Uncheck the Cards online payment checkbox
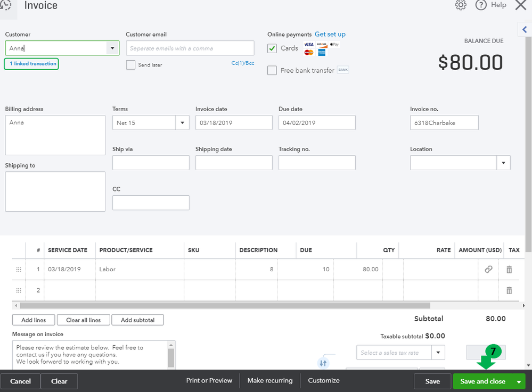The image size is (532, 392). click(272, 48)
